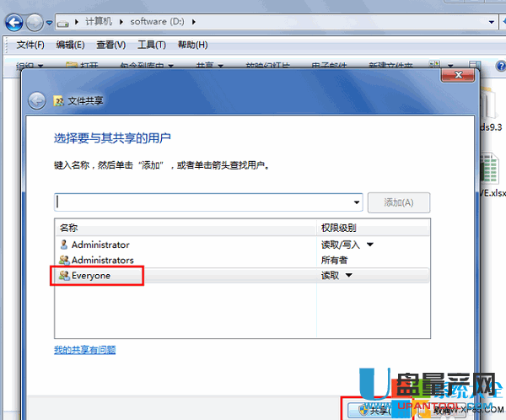Select the Administrator user row
The image size is (506, 420).
[242, 245]
